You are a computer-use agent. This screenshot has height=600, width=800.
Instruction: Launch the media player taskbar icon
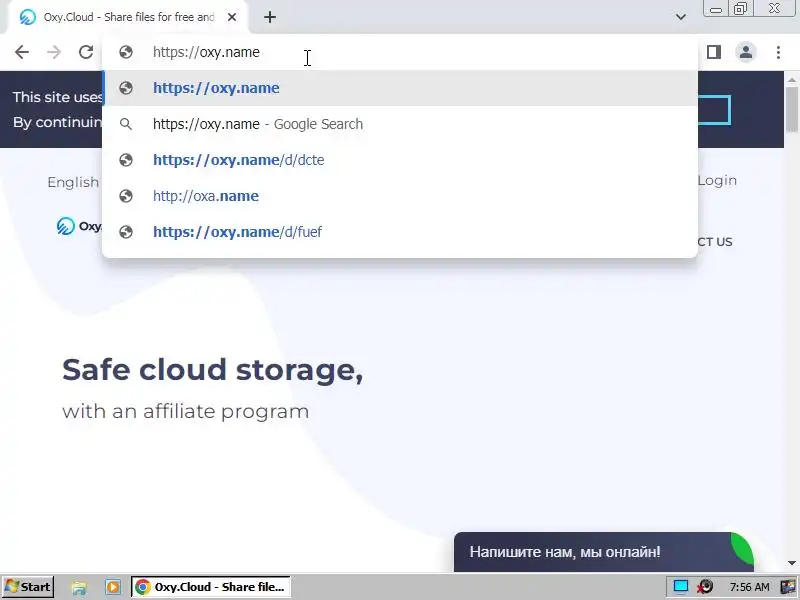click(x=113, y=587)
